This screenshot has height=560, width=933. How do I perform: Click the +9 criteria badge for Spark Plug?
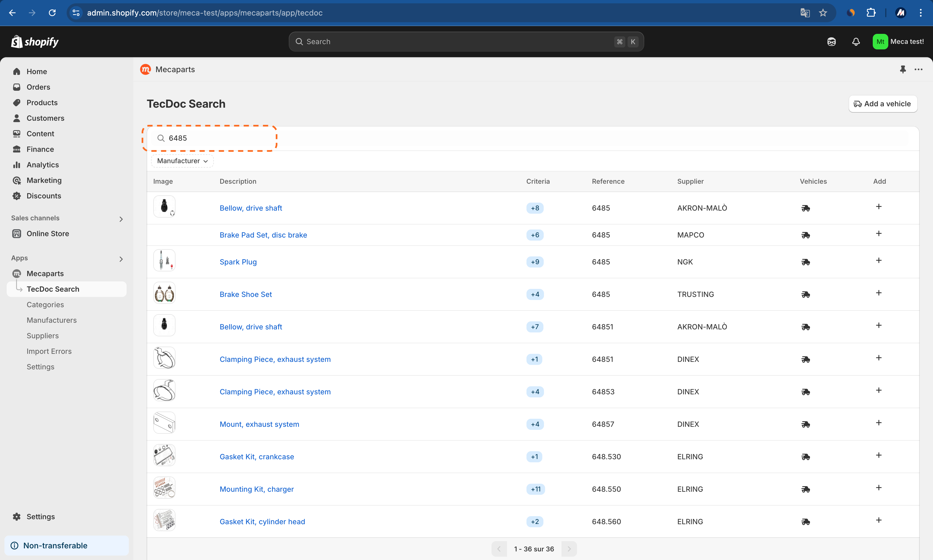pos(535,262)
